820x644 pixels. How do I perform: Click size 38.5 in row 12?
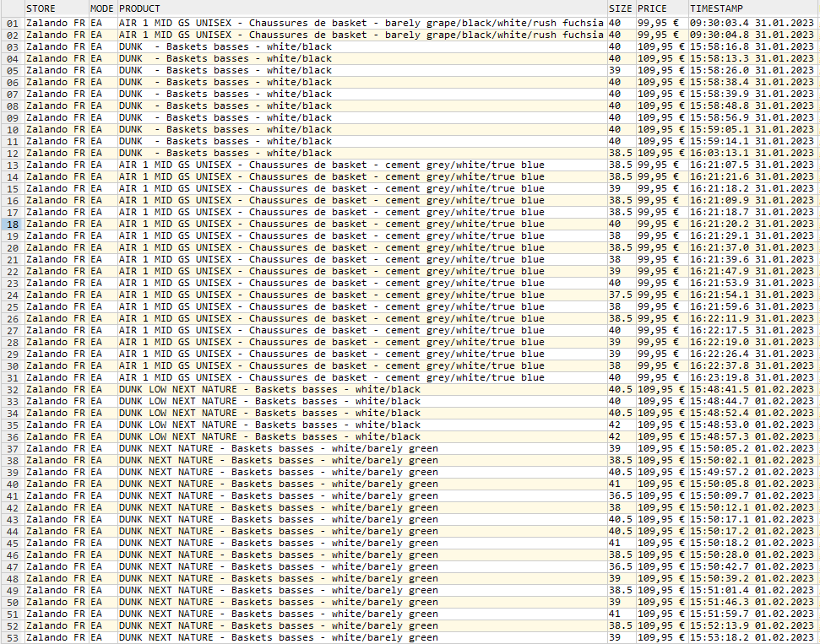(620, 153)
